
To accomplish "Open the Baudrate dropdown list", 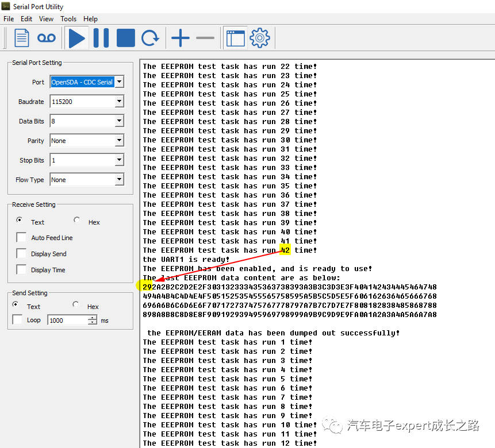I will click(x=119, y=102).
